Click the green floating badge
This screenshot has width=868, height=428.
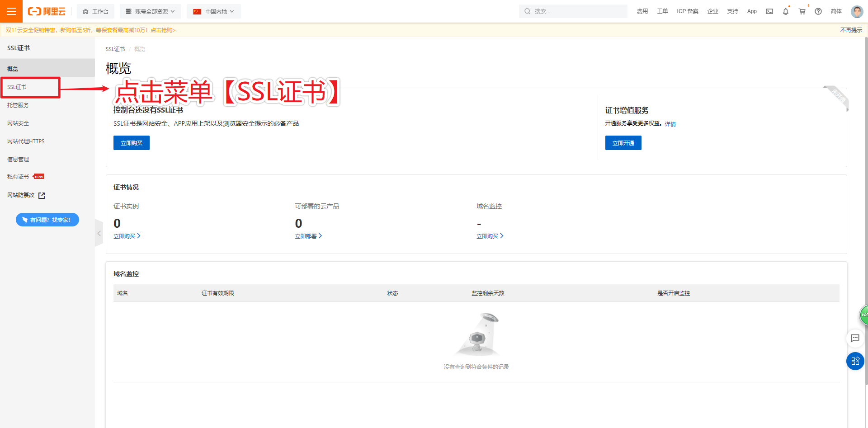coord(864,315)
